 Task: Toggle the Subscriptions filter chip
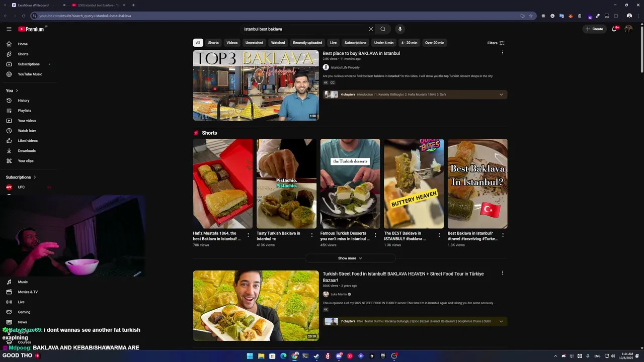coord(355,43)
